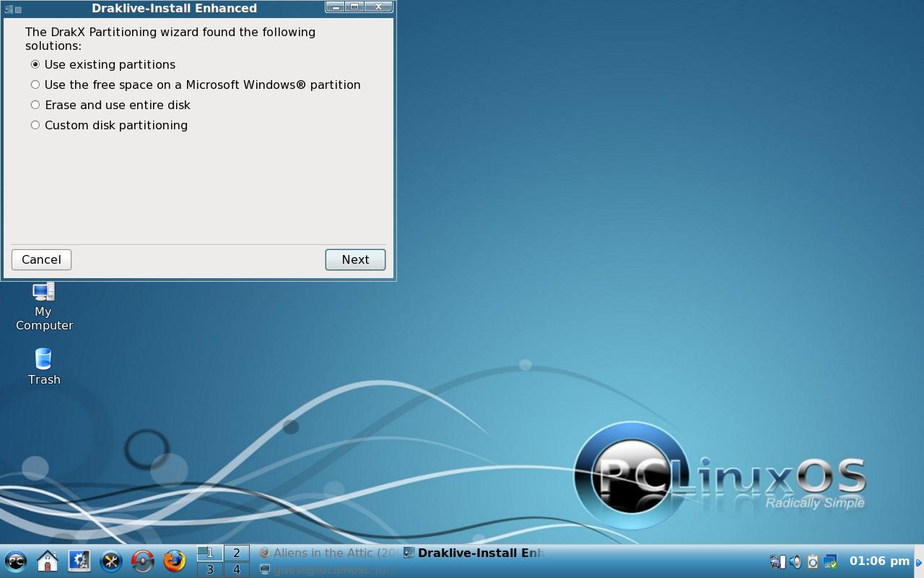Open the PCLinuxOS start menu button

pos(16,561)
